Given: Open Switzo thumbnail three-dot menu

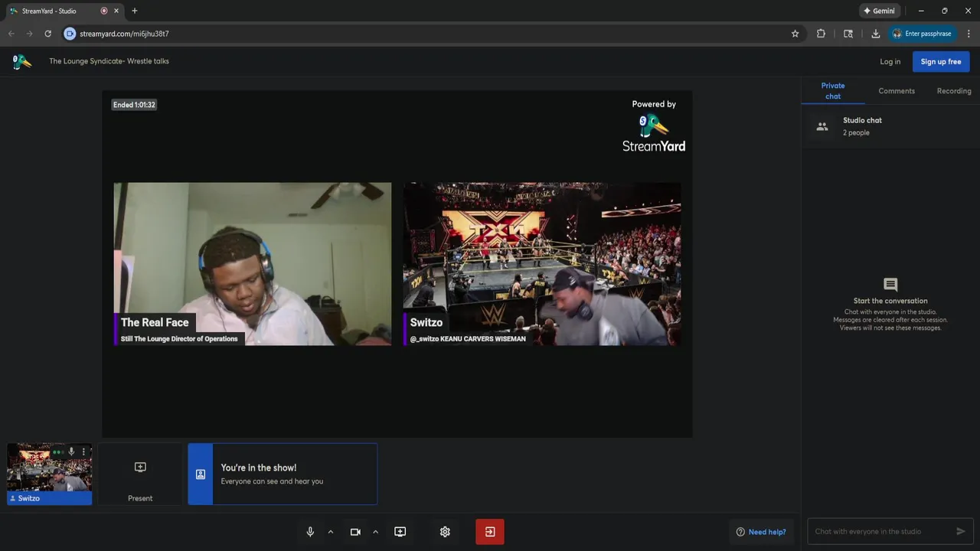Looking at the screenshot, I should click(83, 452).
